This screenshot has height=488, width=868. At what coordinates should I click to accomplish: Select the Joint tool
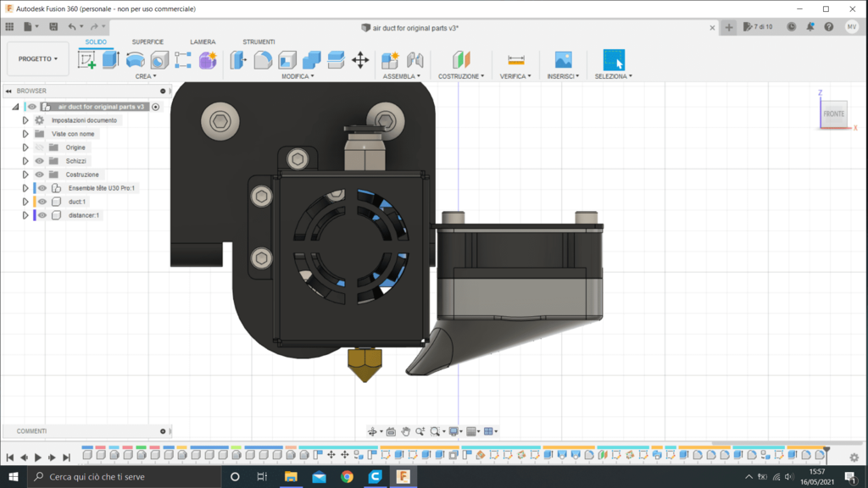click(x=415, y=60)
